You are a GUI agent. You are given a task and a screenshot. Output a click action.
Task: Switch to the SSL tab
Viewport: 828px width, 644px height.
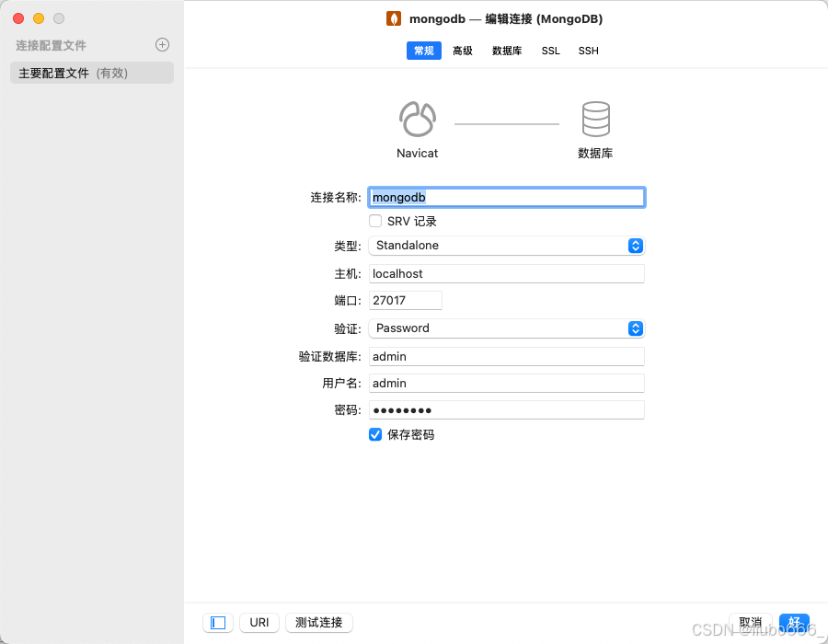coord(550,51)
